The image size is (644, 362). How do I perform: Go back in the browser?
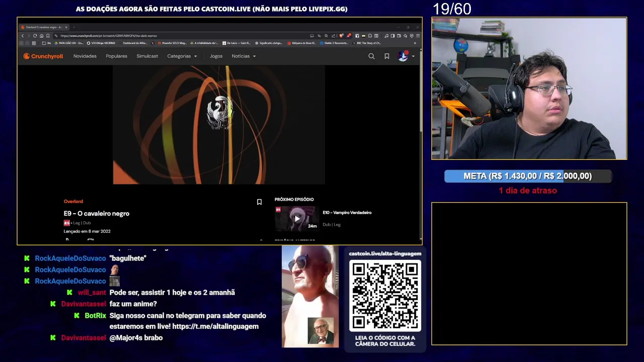[23, 36]
